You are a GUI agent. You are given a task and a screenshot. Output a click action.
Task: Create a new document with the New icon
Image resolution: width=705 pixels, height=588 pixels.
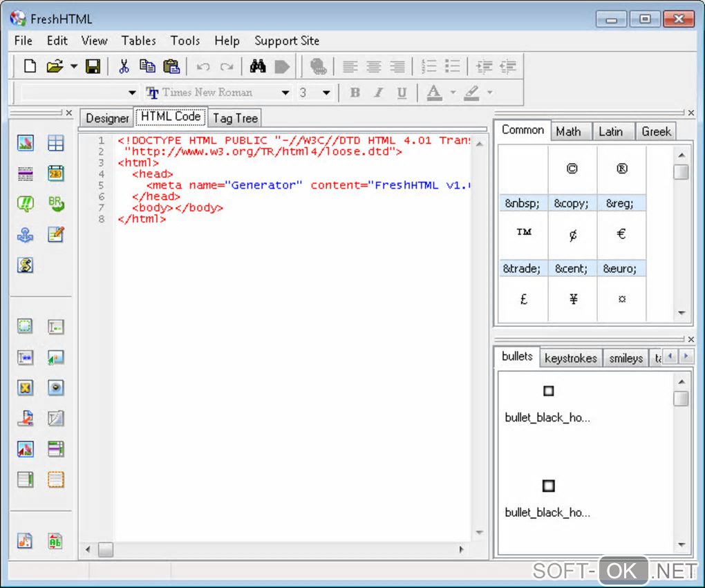tap(30, 66)
